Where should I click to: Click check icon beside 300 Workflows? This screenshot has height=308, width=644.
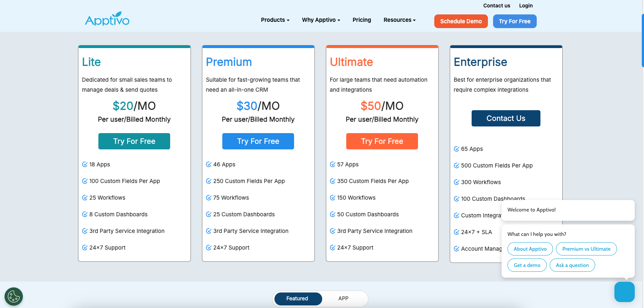tap(456, 182)
